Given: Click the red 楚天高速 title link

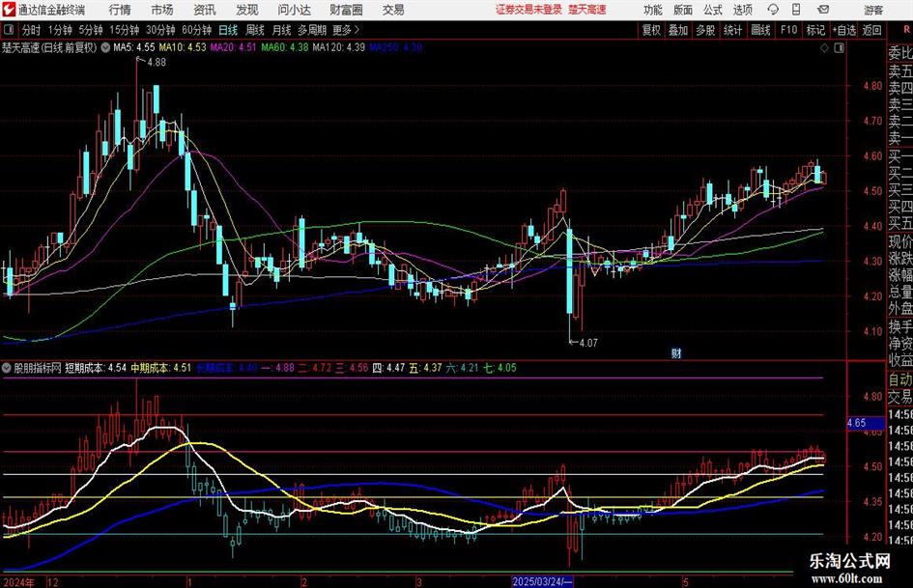Looking at the screenshot, I should pos(587,10).
